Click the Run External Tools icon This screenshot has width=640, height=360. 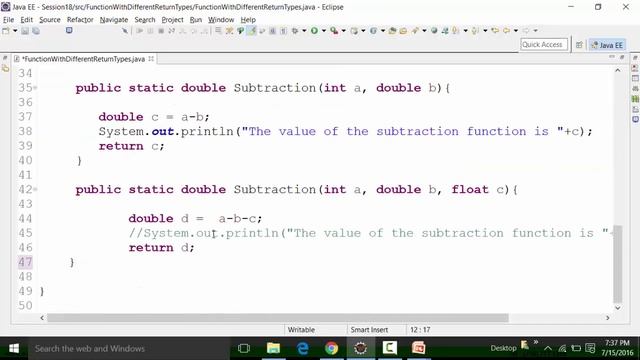pos(334,31)
